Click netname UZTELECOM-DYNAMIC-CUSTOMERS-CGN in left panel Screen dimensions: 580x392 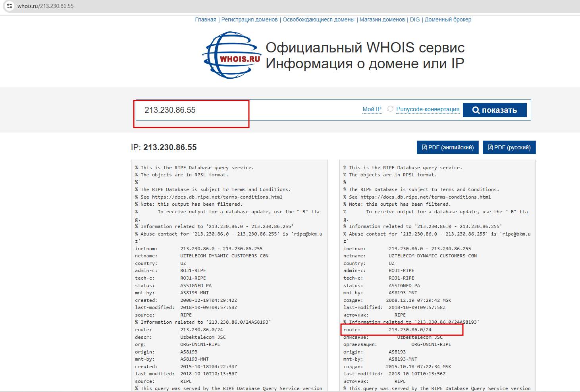tap(224, 256)
